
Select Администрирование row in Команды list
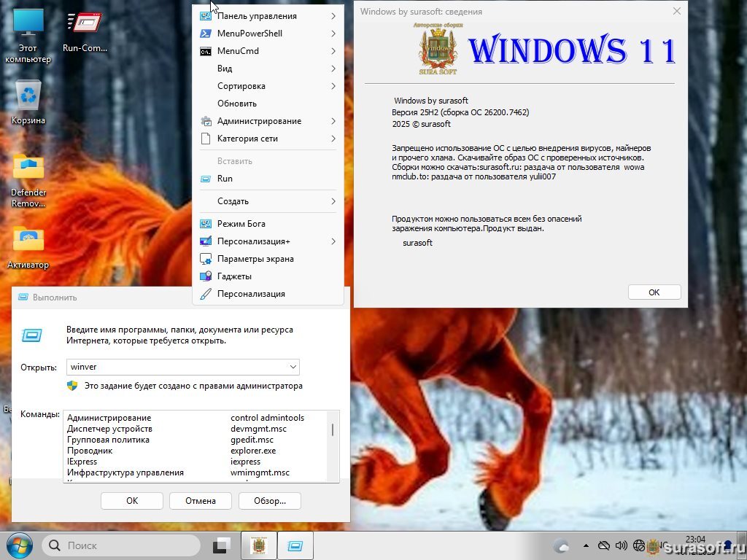196,418
